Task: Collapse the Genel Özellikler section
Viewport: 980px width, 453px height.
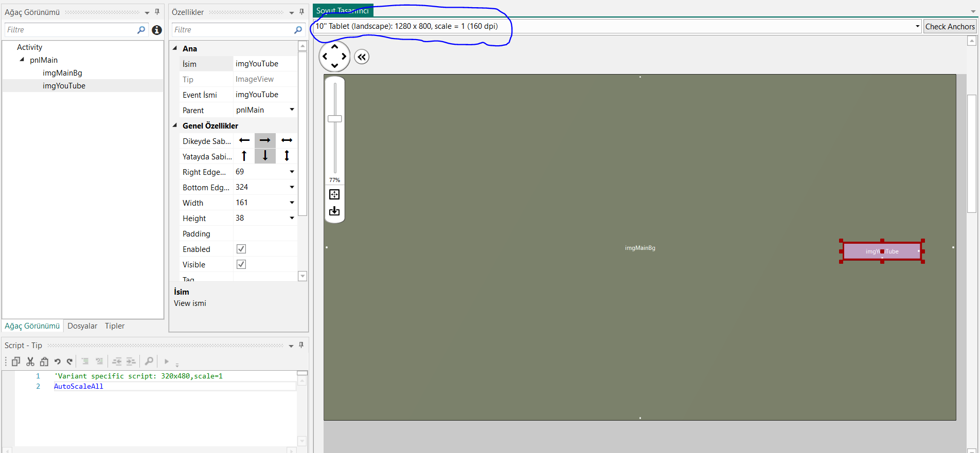Action: coord(175,125)
